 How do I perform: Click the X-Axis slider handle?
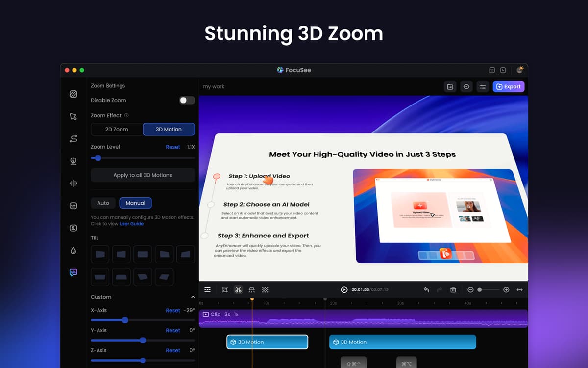tap(125, 320)
